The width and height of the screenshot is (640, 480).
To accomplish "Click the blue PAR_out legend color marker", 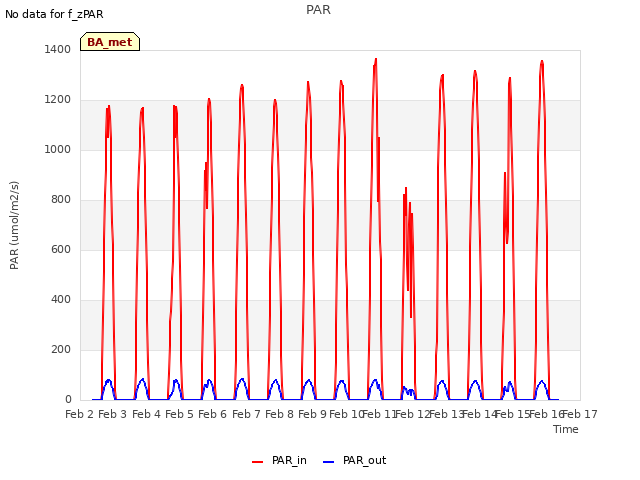I will (x=329, y=462).
